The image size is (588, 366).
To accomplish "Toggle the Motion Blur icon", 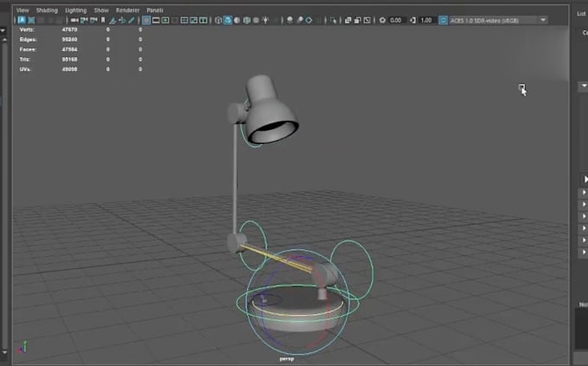I will click(300, 20).
